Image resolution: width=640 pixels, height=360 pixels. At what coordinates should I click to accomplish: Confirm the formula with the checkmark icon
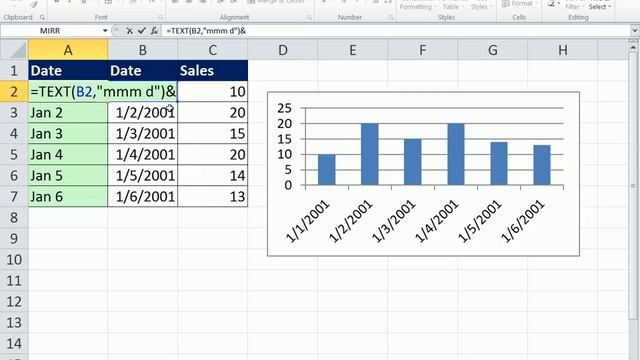tap(142, 31)
